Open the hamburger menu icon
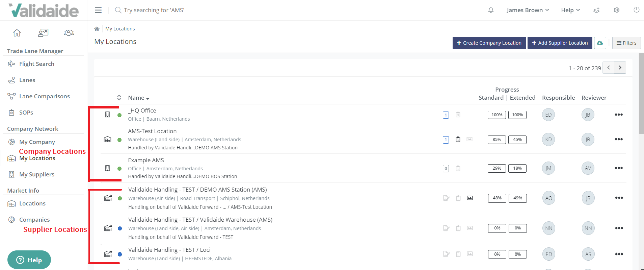Screen dimensions: 644x270 [x=98, y=10]
